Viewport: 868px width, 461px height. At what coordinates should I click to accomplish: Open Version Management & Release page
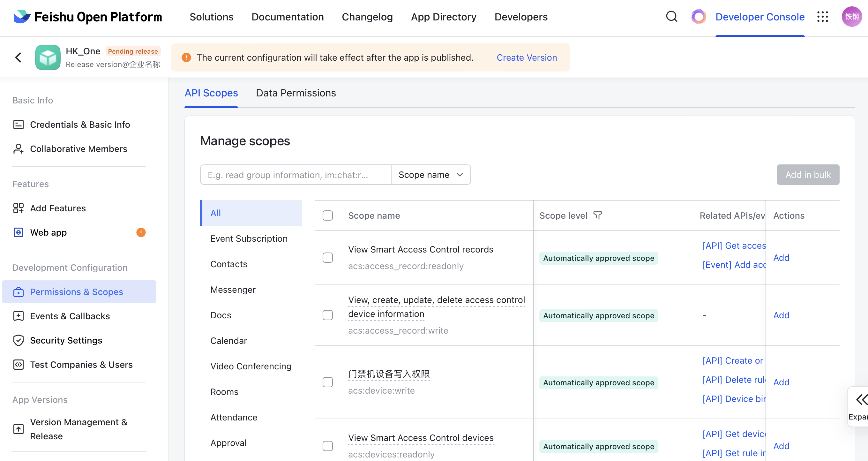coord(79,429)
